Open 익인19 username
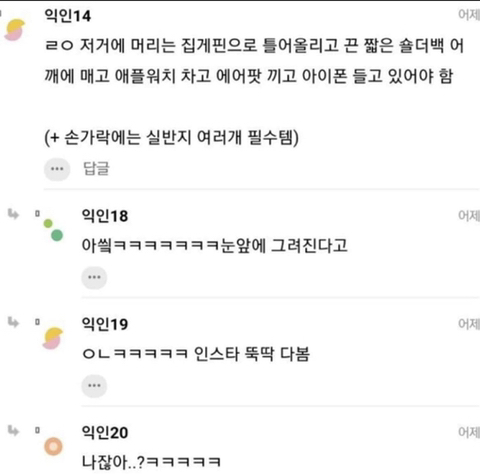The image size is (480, 474). (x=105, y=324)
